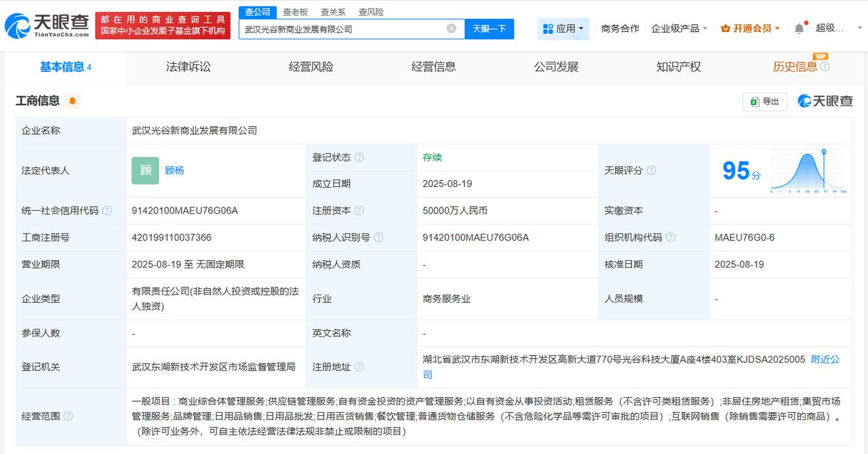
Task: Open the 商务合作 link
Action: coord(620,28)
